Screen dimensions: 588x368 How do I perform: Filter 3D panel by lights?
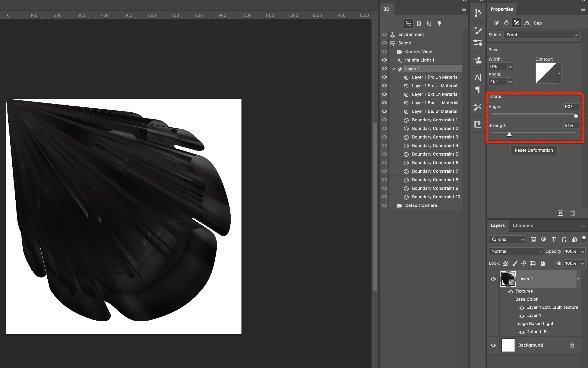tap(439, 23)
